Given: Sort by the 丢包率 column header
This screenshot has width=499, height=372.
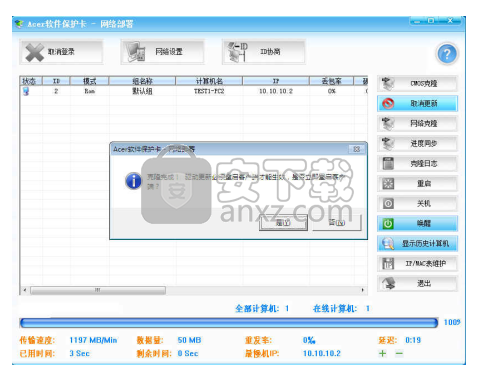Looking at the screenshot, I should point(331,81).
